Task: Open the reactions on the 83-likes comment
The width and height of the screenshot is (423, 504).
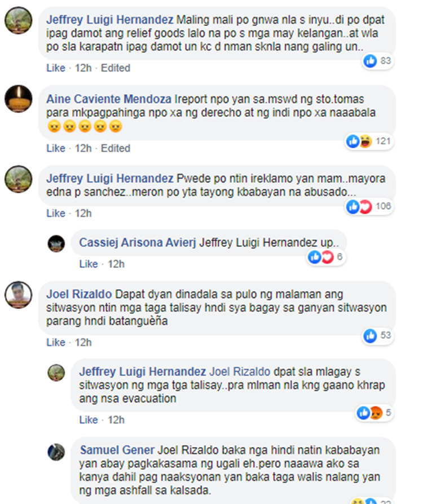Action: point(377,61)
